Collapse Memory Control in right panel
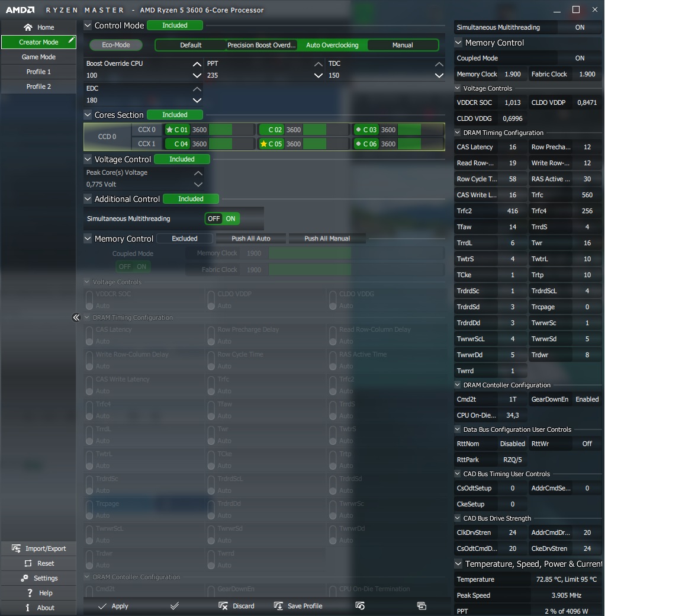Image resolution: width=682 pixels, height=616 pixels. 458,43
